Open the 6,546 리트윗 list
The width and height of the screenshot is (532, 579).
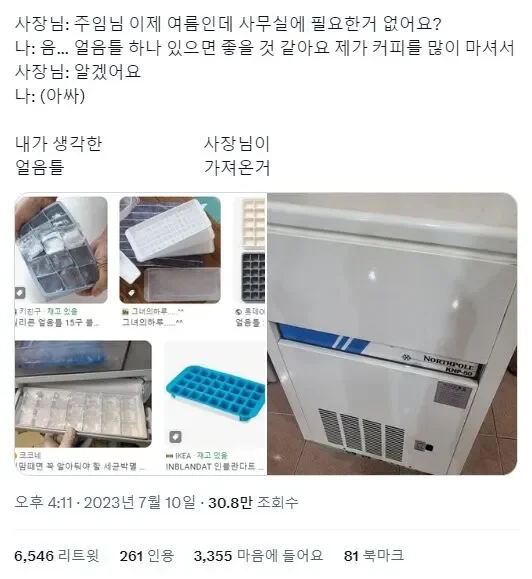57,555
